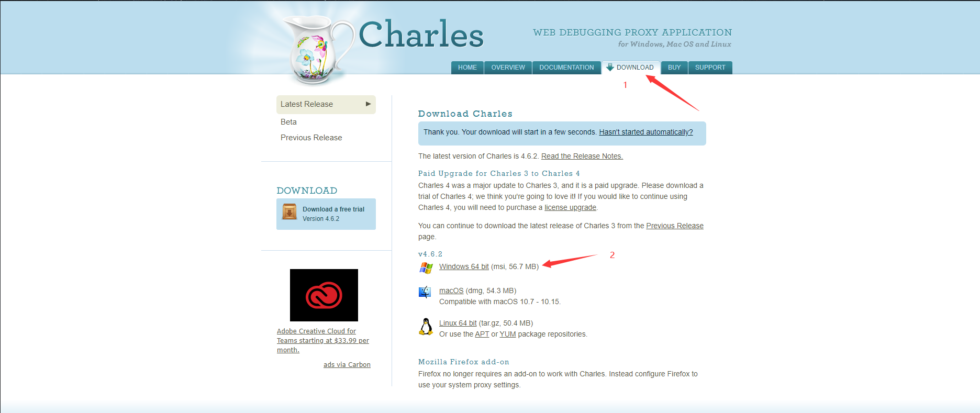The image size is (980, 413).
Task: Open the Documentation tab
Action: 566,68
